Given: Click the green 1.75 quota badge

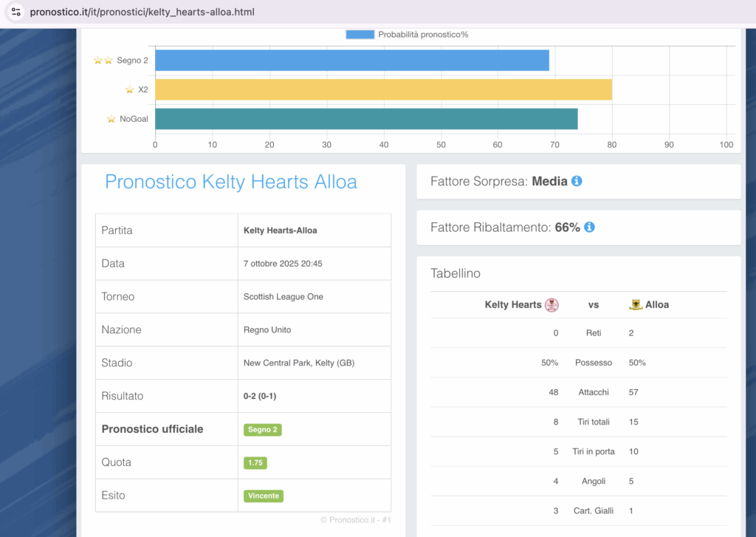Looking at the screenshot, I should (x=255, y=462).
